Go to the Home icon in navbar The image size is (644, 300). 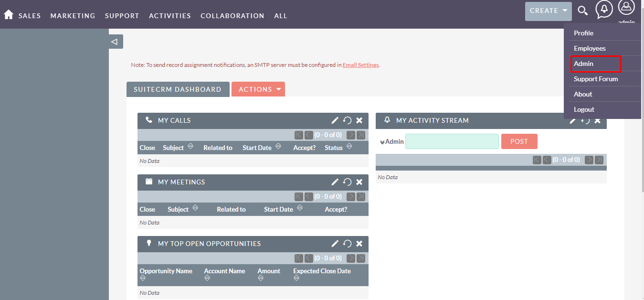[x=8, y=15]
